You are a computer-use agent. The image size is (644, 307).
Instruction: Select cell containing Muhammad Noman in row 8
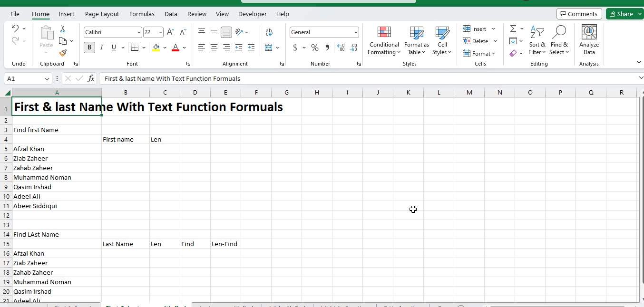57,177
